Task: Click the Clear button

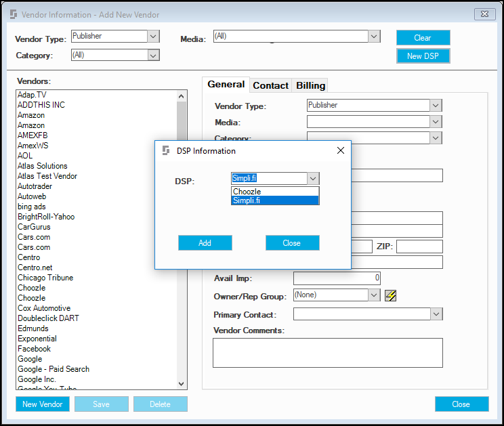Action: click(x=423, y=38)
